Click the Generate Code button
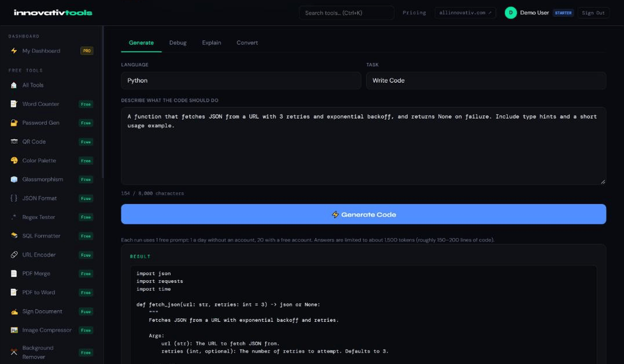This screenshot has width=624, height=364. pyautogui.click(x=363, y=214)
